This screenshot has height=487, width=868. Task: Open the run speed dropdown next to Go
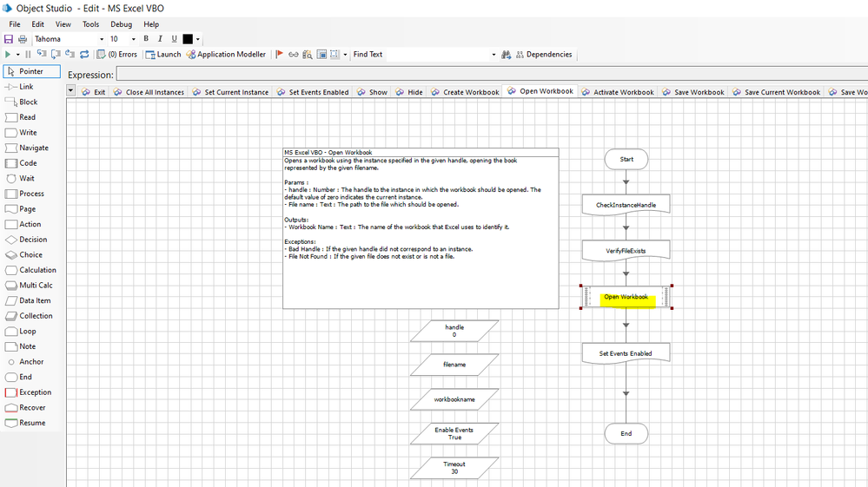coord(17,55)
